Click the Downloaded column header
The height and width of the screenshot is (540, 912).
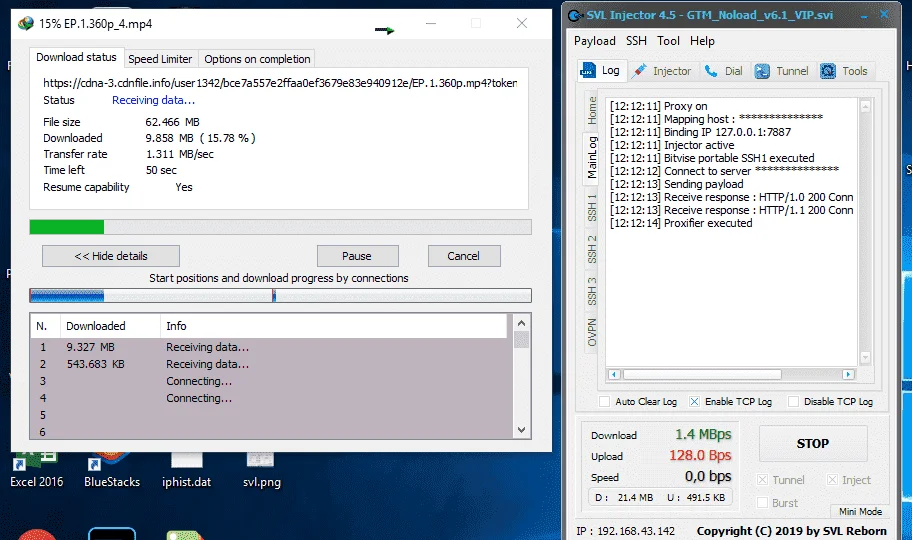pyautogui.click(x=110, y=326)
